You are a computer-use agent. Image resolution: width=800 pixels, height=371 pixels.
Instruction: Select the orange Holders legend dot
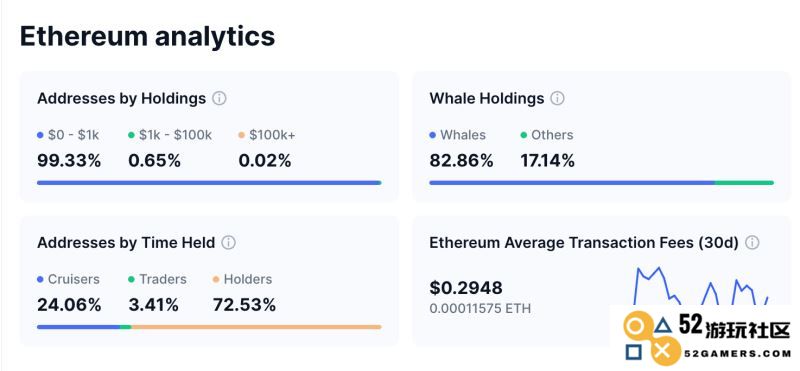tap(216, 280)
